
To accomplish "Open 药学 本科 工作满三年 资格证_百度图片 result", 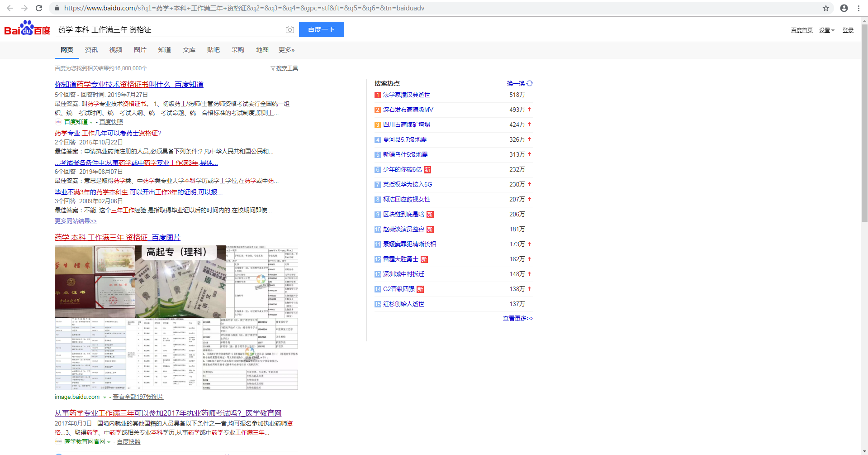I will point(118,237).
